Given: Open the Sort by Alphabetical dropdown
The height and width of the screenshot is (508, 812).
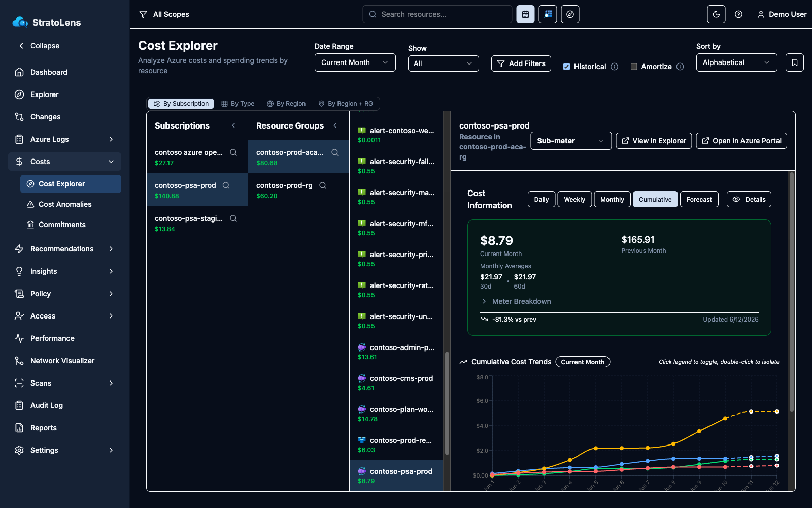Looking at the screenshot, I should (737, 62).
